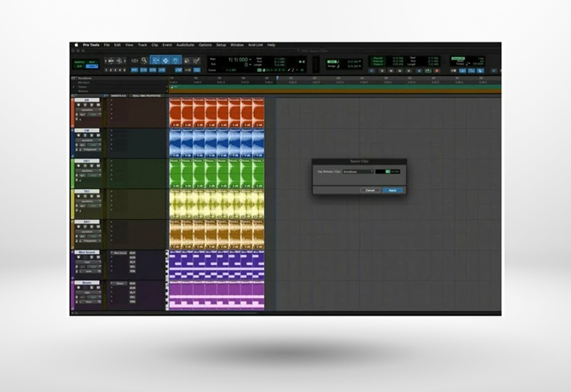Click the Real-Time Properties column header
The height and width of the screenshot is (392, 571).
pos(147,95)
